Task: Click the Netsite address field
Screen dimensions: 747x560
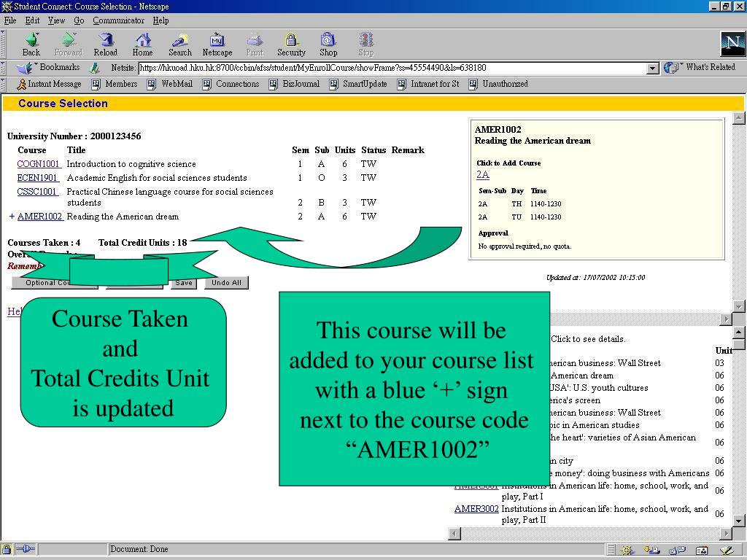Action: click(393, 68)
